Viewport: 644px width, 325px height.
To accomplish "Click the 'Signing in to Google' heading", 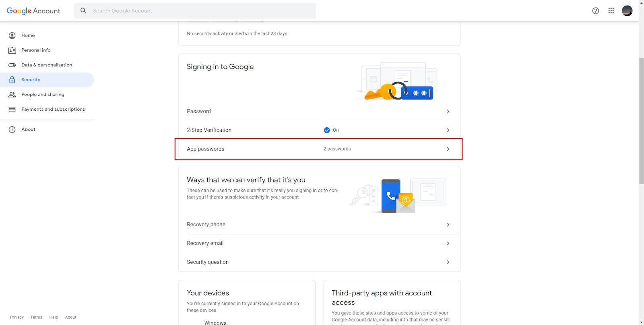I will point(220,67).
